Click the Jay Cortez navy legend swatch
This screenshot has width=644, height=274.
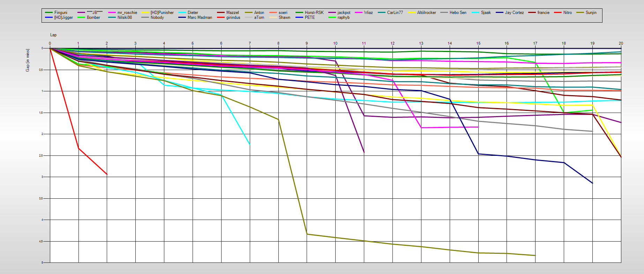pos(500,13)
